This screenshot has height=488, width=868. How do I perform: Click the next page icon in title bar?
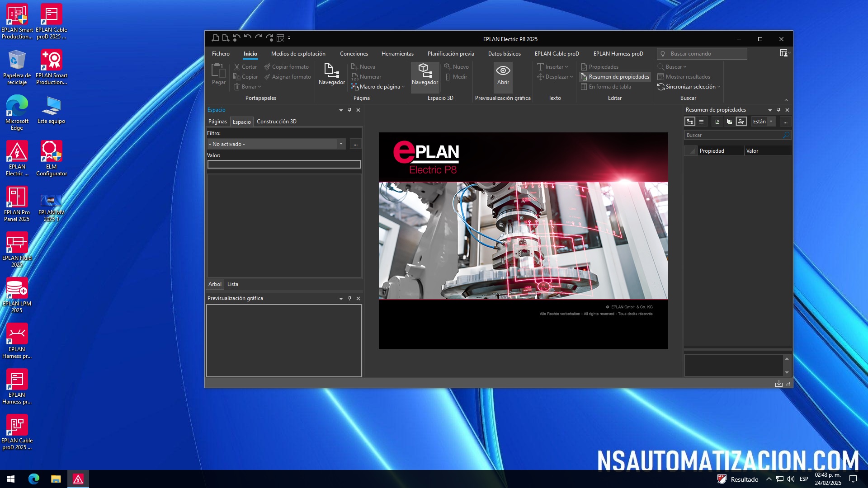[226, 38]
